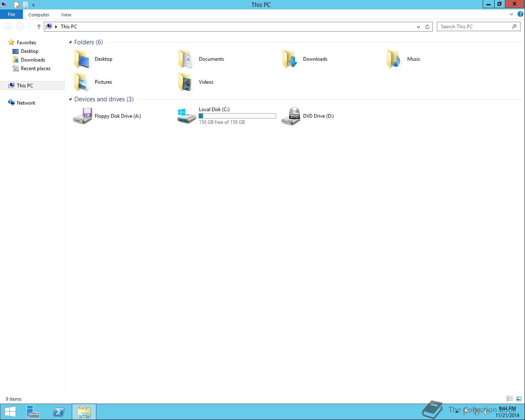Screen dimensions: 525x420
Task: Select This PC in the sidebar
Action: pos(25,85)
